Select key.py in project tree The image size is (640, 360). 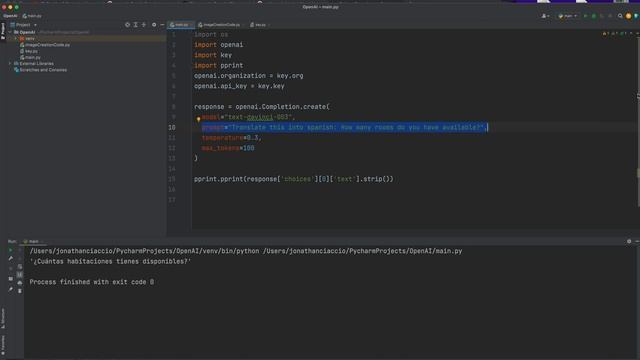[29, 51]
